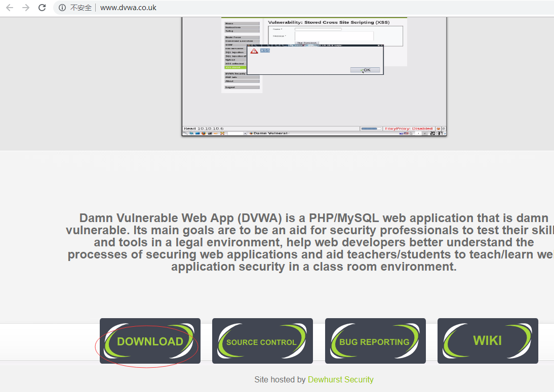Screen dimensions: 554x392
Task: Toggle FoxyProxy from its Disabled state
Action: click(409, 128)
